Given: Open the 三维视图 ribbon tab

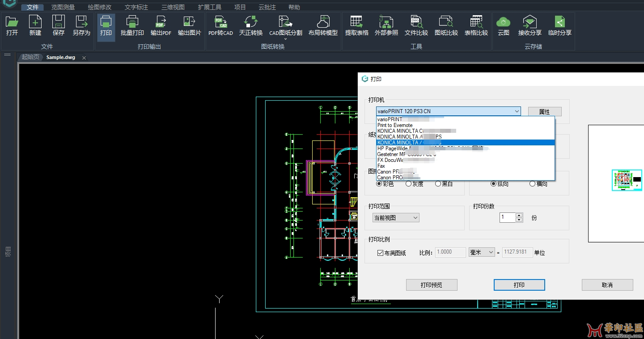Looking at the screenshot, I should (173, 7).
